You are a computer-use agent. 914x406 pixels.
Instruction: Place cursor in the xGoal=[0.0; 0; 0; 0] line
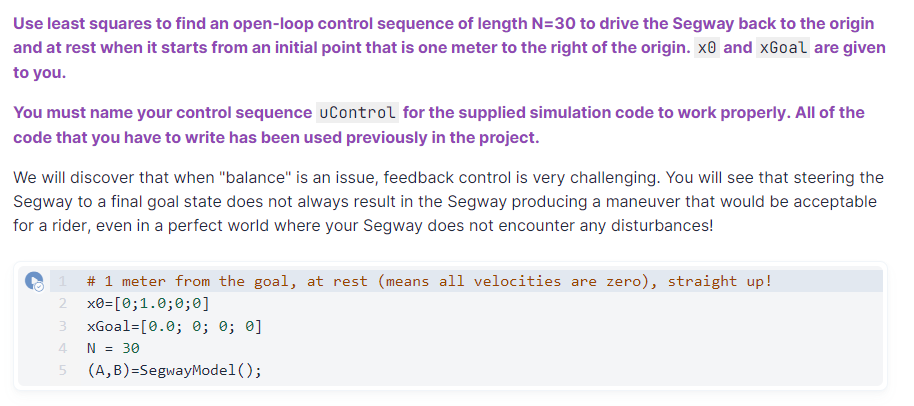pyautogui.click(x=175, y=326)
